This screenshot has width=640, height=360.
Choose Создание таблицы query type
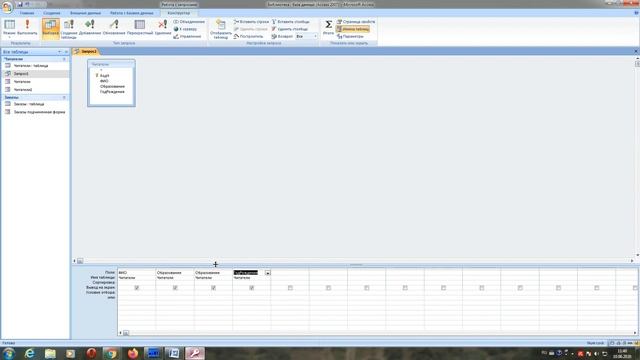click(69, 29)
